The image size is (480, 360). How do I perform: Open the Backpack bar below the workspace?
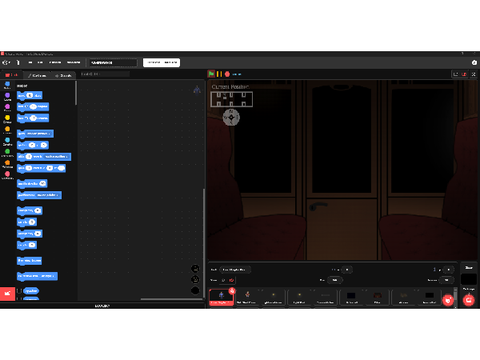[x=102, y=306]
